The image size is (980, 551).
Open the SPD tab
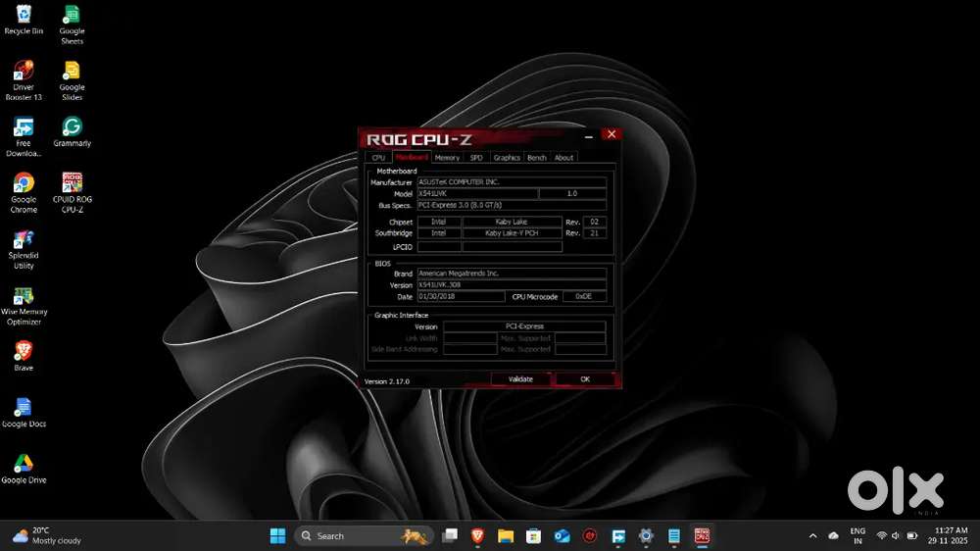476,158
